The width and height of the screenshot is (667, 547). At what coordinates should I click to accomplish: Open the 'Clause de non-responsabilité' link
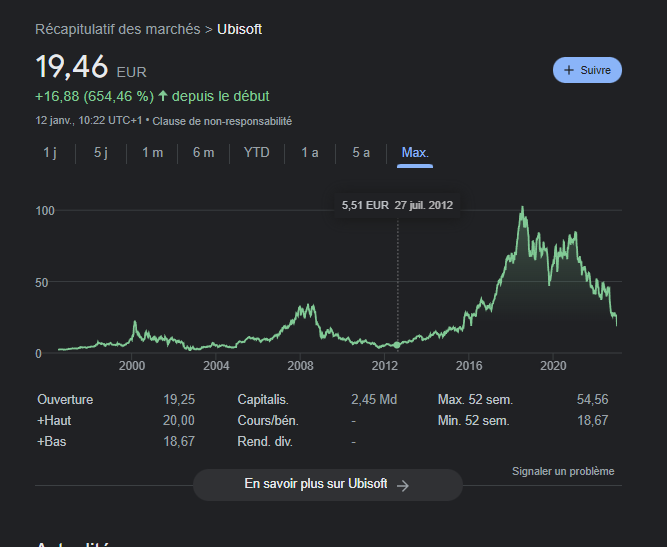[222, 121]
